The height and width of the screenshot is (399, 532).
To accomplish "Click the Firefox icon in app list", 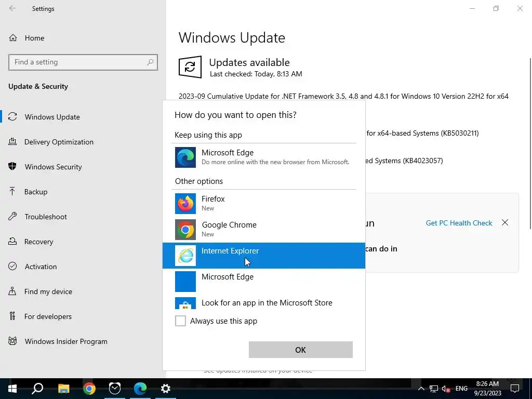I will (185, 204).
